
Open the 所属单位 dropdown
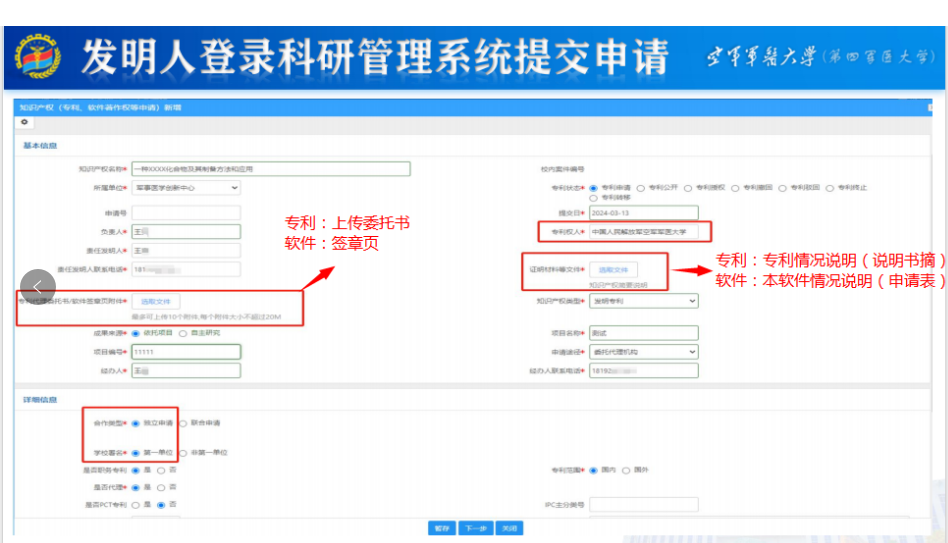click(x=186, y=187)
